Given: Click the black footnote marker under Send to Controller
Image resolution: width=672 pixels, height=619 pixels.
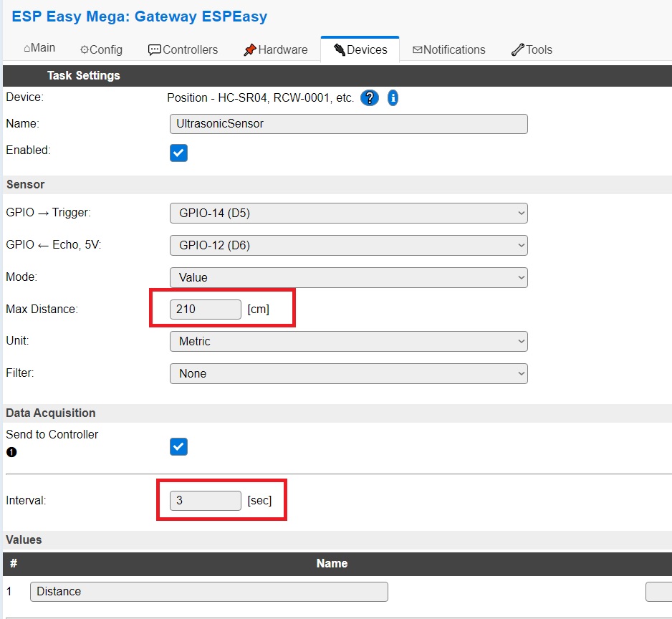Looking at the screenshot, I should [11, 452].
